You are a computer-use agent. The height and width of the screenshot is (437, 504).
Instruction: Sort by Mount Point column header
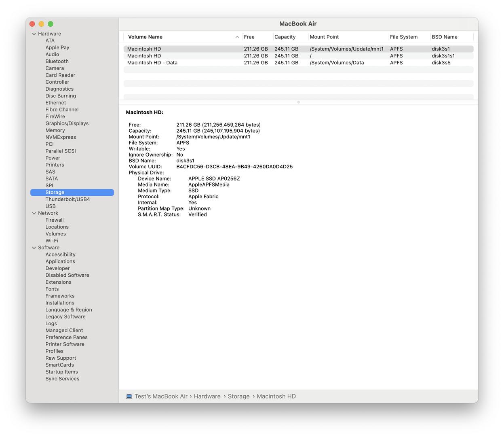324,37
